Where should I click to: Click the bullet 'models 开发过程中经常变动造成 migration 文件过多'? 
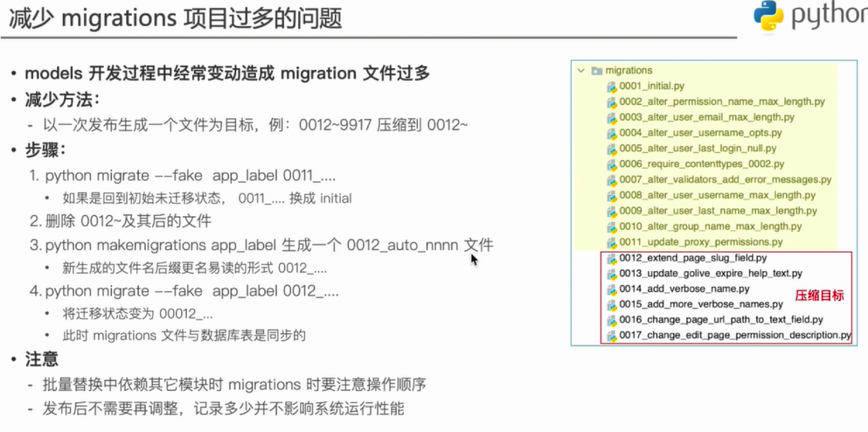click(227, 73)
